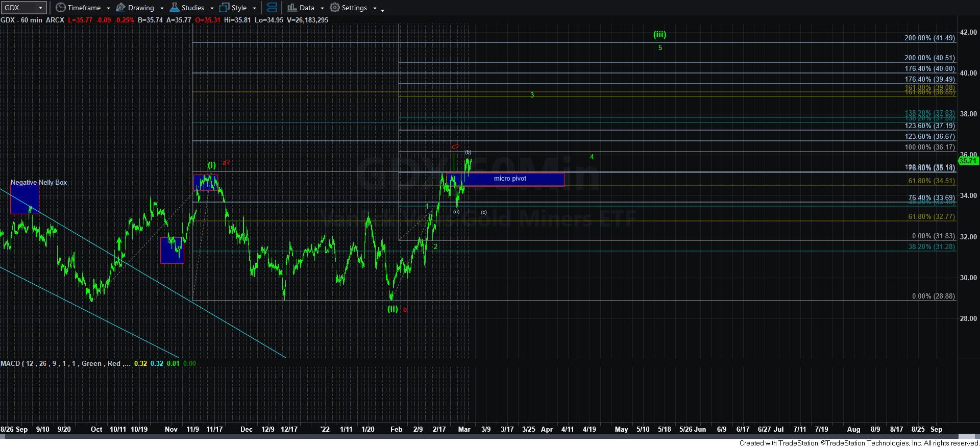Select the '61.80% (34.51)' Fibonacci label
980x447 pixels.
932,181
